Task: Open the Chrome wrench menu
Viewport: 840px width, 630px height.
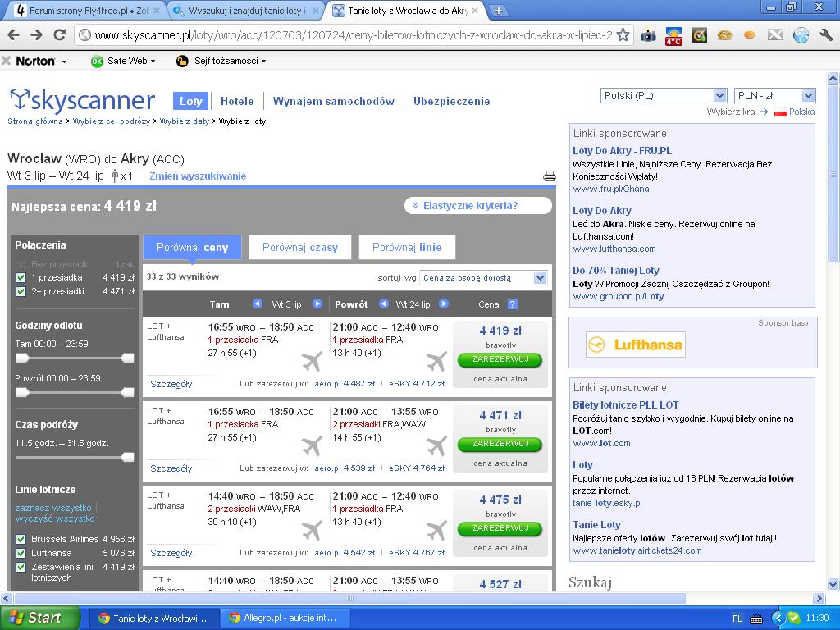Action: (825, 35)
